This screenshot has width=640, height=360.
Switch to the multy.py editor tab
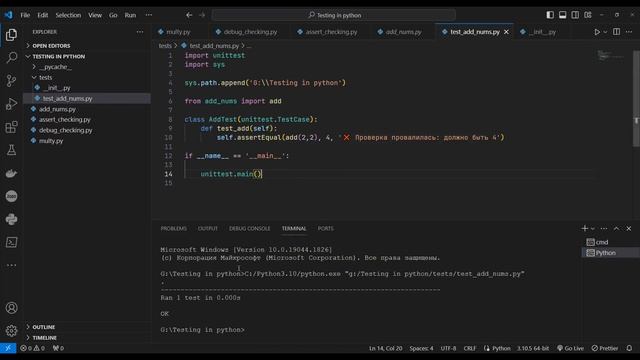(x=178, y=32)
